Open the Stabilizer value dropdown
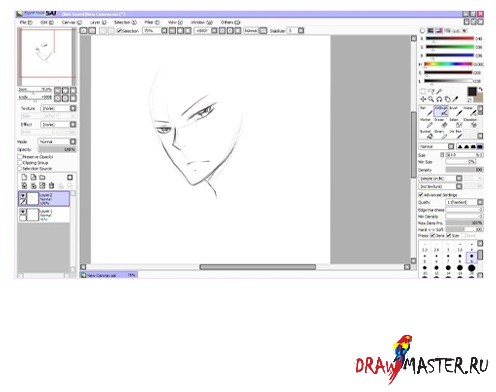The image size is (496, 392). pyautogui.click(x=295, y=31)
